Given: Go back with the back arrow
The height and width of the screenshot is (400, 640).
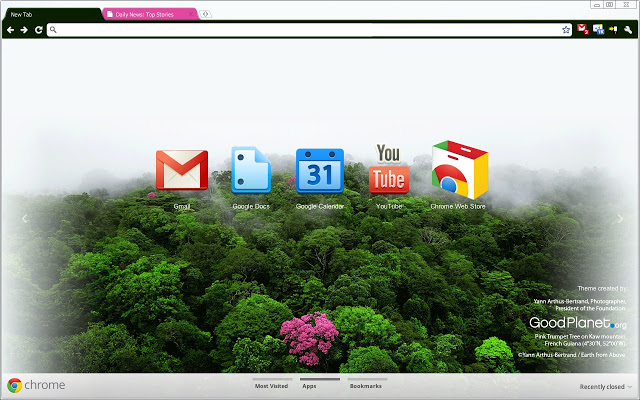Looking at the screenshot, I should point(11,30).
